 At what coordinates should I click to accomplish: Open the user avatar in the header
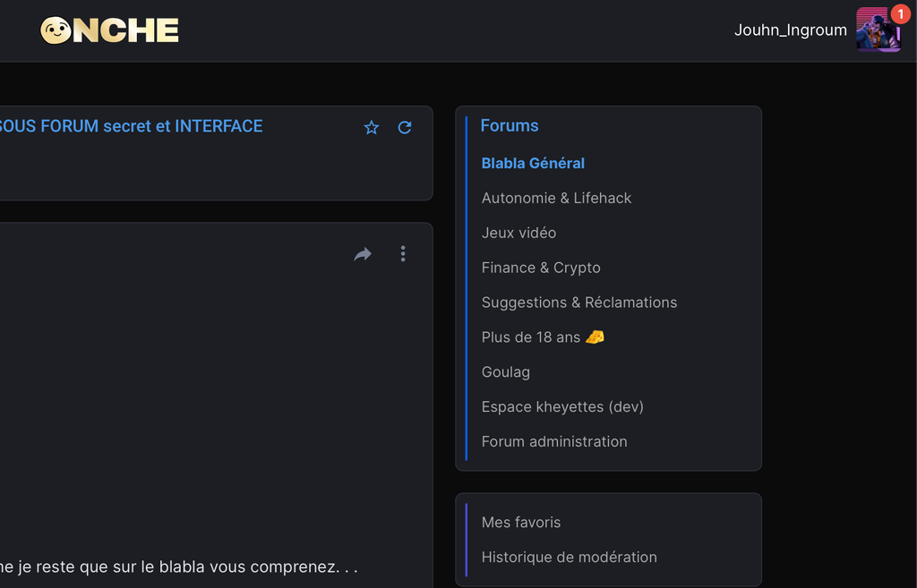tap(877, 30)
